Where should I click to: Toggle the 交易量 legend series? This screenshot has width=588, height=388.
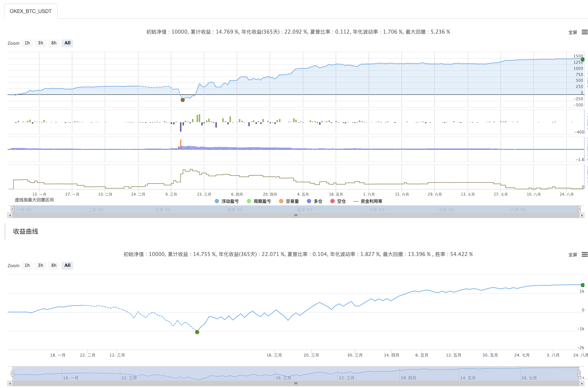pos(289,201)
